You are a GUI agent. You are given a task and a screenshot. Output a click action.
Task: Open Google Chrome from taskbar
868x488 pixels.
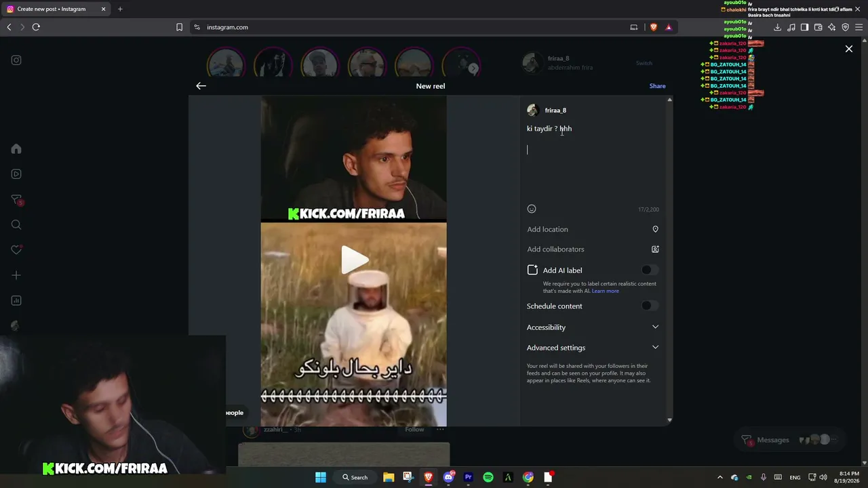[528, 477]
